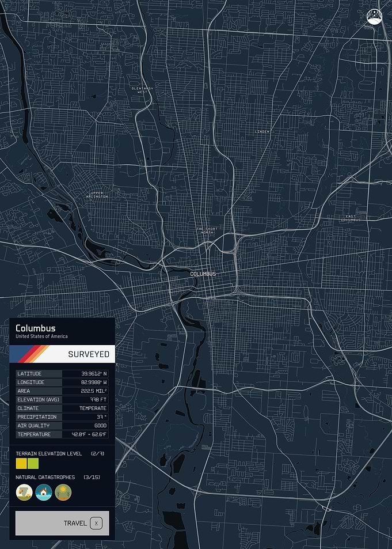392x549 pixels.
Task: Click the PRECIPITATION row label
Action: pyautogui.click(x=37, y=417)
